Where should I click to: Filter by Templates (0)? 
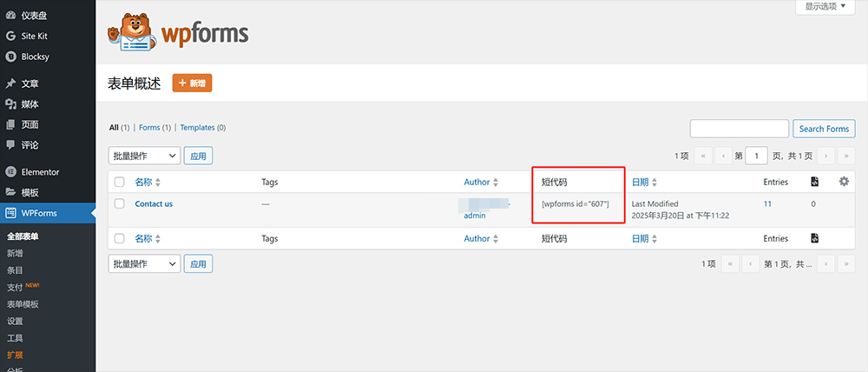coord(203,128)
